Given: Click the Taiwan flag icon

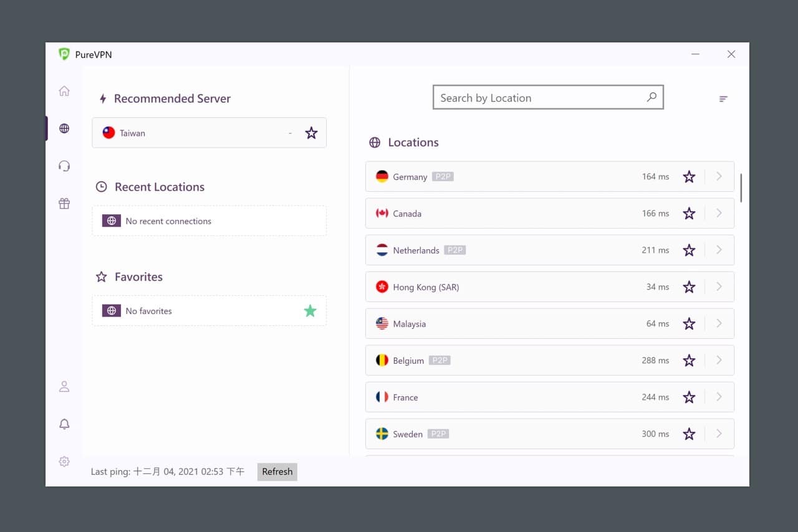Looking at the screenshot, I should [x=108, y=133].
